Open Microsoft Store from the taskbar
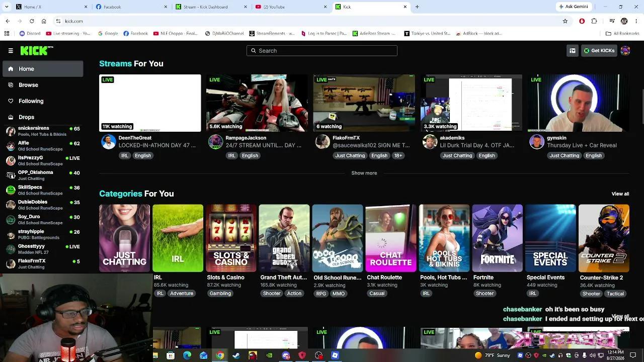This screenshot has width=644, height=362. pos(171,355)
